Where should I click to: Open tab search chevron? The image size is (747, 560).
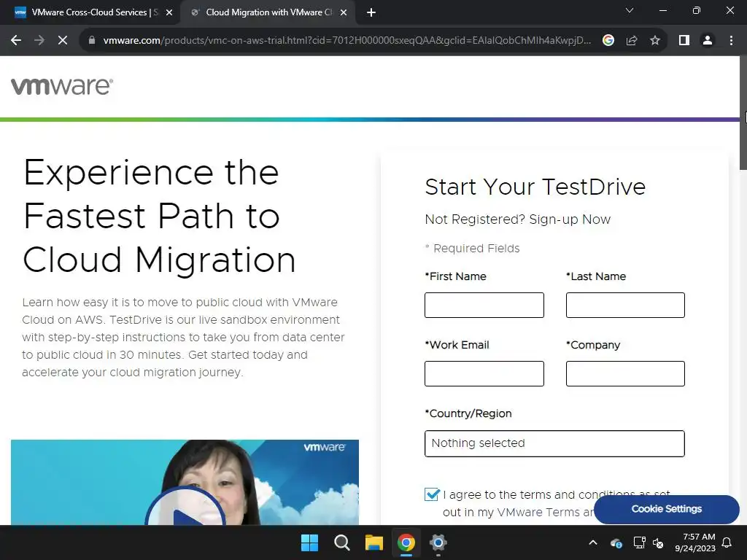click(630, 10)
